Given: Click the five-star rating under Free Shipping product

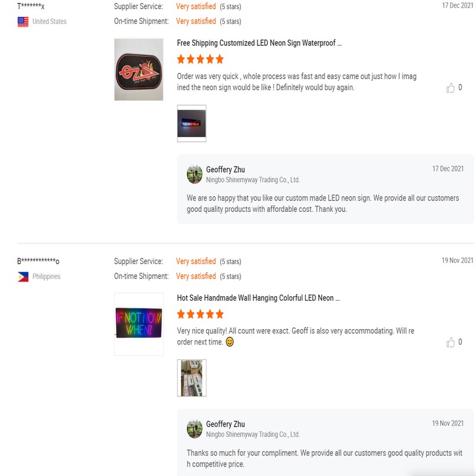Looking at the screenshot, I should (x=201, y=59).
